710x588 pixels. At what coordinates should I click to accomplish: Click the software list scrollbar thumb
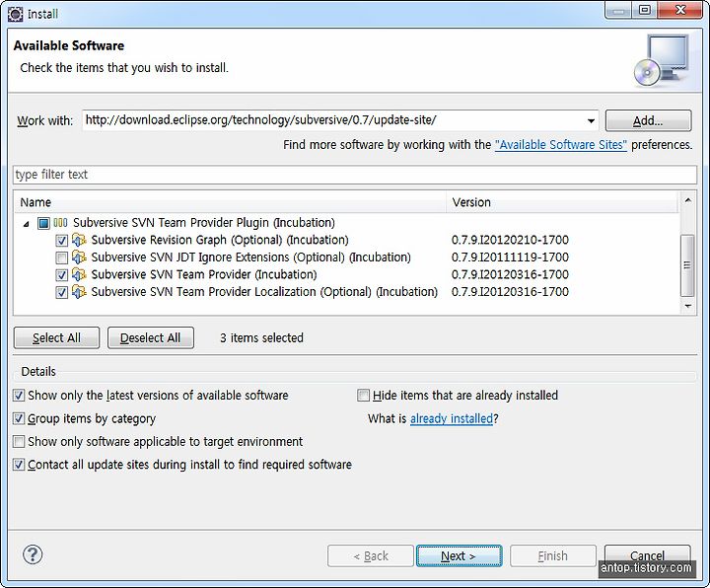(688, 265)
